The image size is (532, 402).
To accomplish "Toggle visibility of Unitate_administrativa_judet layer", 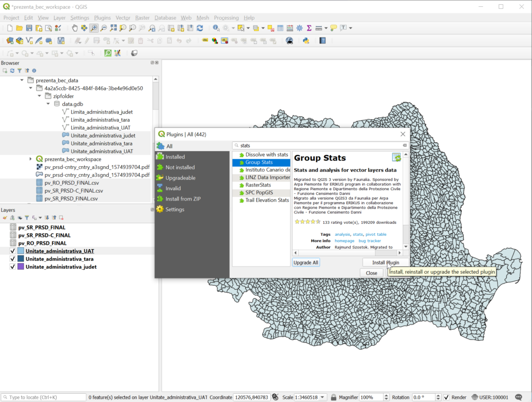I will (x=12, y=266).
